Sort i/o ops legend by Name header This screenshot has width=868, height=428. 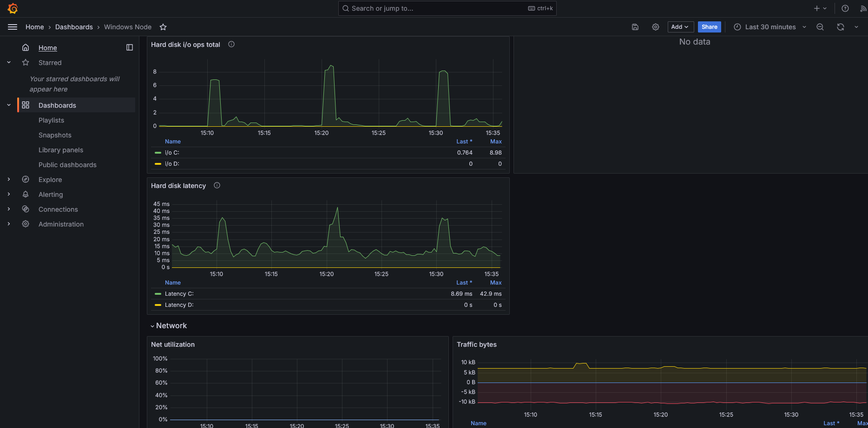tap(173, 141)
